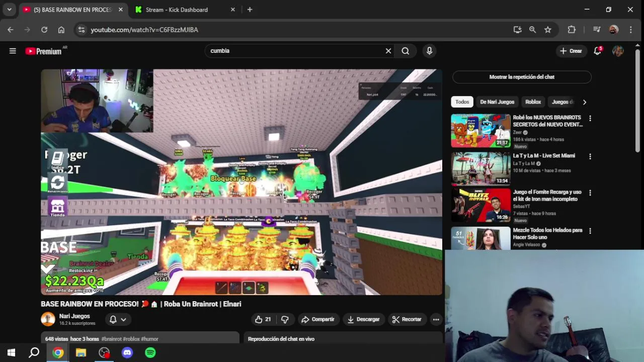
Task: Open more video actions ellipsis
Action: click(436, 319)
